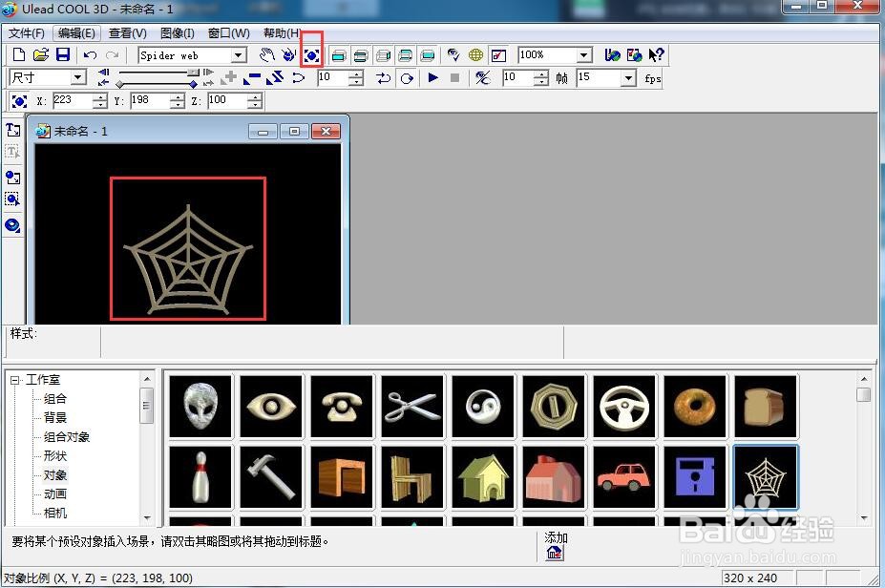This screenshot has width=885, height=588.
Task: Open the 编辑(E) menu
Action: (x=76, y=33)
